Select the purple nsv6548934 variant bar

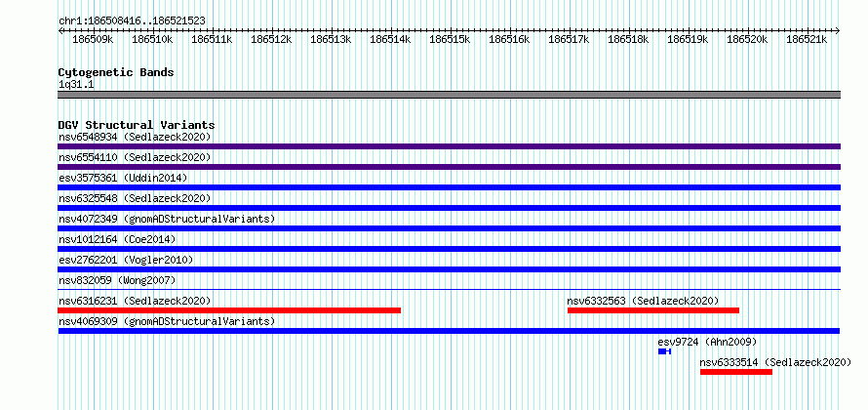449,146
